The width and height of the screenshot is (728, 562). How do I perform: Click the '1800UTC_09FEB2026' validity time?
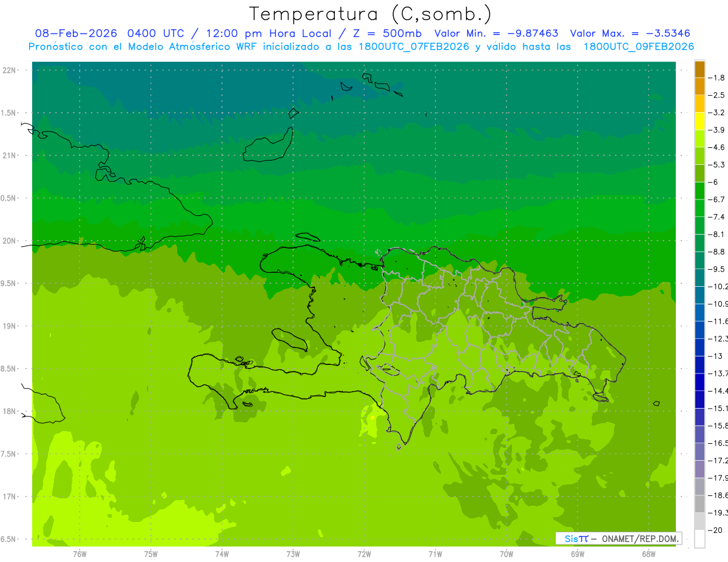point(639,47)
